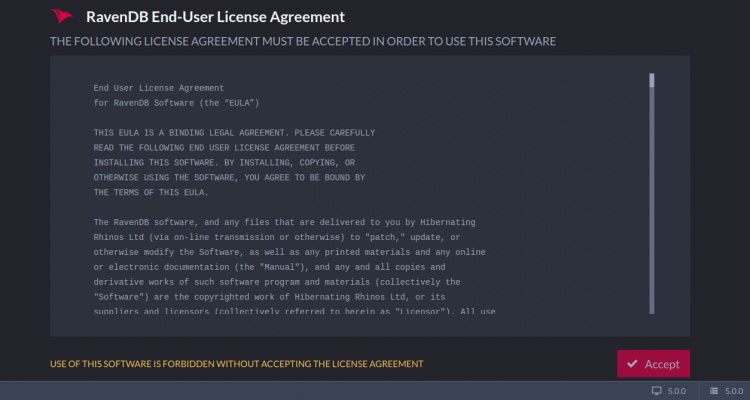Click the "End User License Agreement" first line

pyautogui.click(x=159, y=88)
